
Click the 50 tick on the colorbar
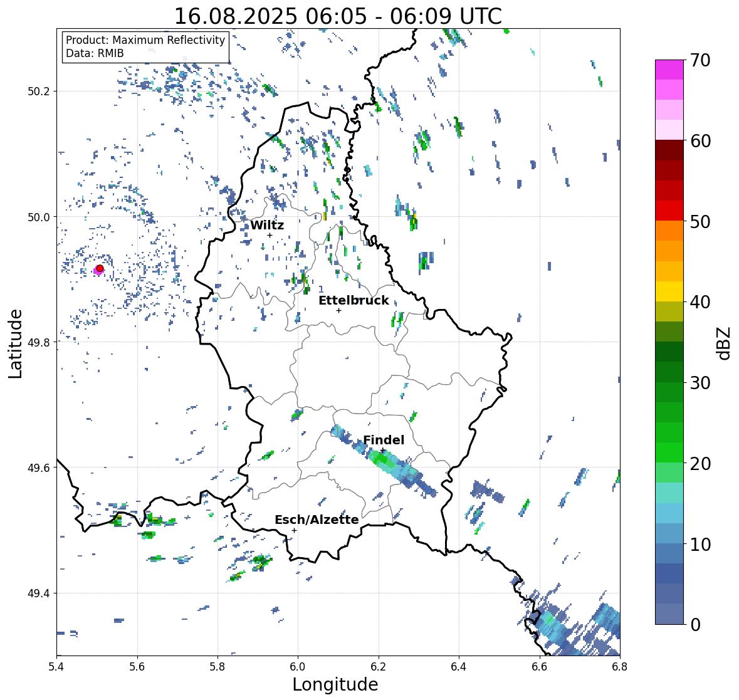pyautogui.click(x=700, y=221)
